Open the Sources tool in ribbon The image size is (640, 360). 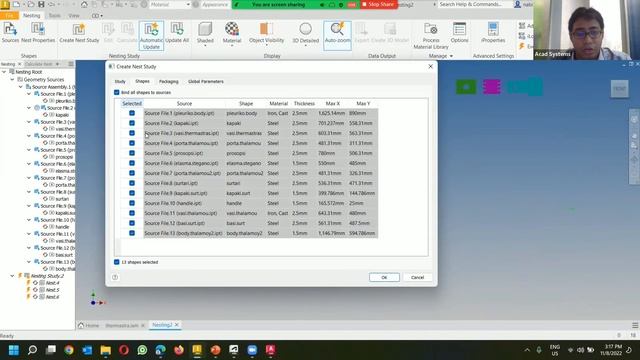click(10, 33)
